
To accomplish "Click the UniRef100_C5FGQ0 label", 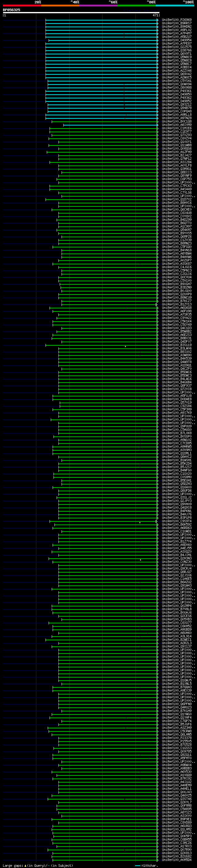I will click(x=176, y=247).
